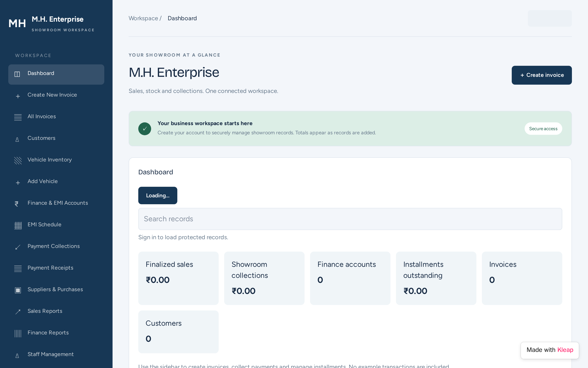Click the green checkmark badge in banner
Screen dimensions: 588x368
pos(144,129)
